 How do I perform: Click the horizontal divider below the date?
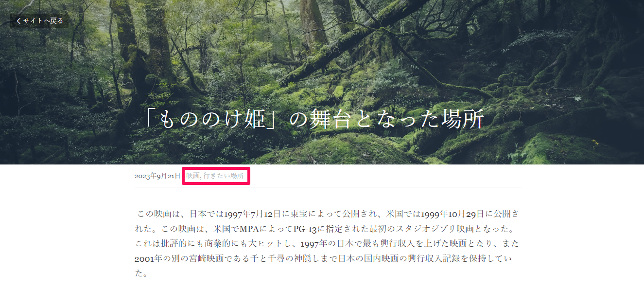point(328,187)
